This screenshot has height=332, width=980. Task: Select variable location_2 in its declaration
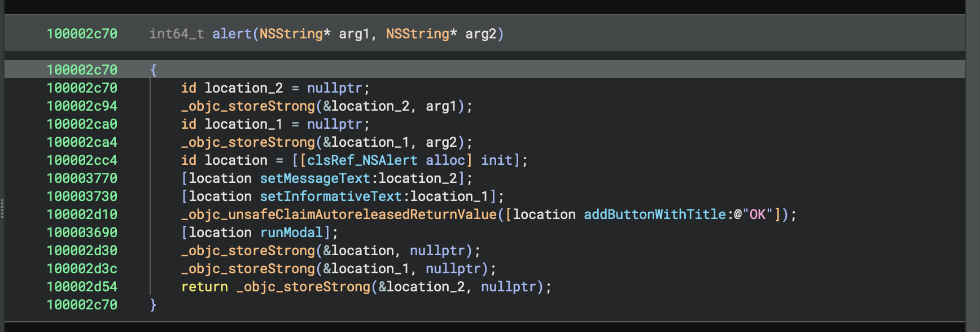(244, 88)
